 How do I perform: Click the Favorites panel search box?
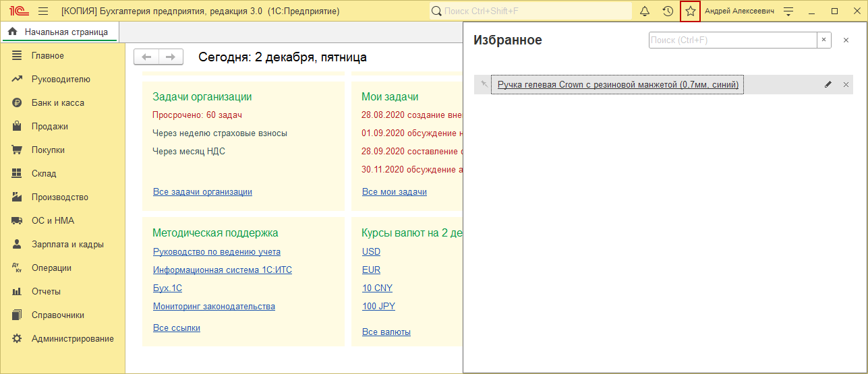coord(732,40)
